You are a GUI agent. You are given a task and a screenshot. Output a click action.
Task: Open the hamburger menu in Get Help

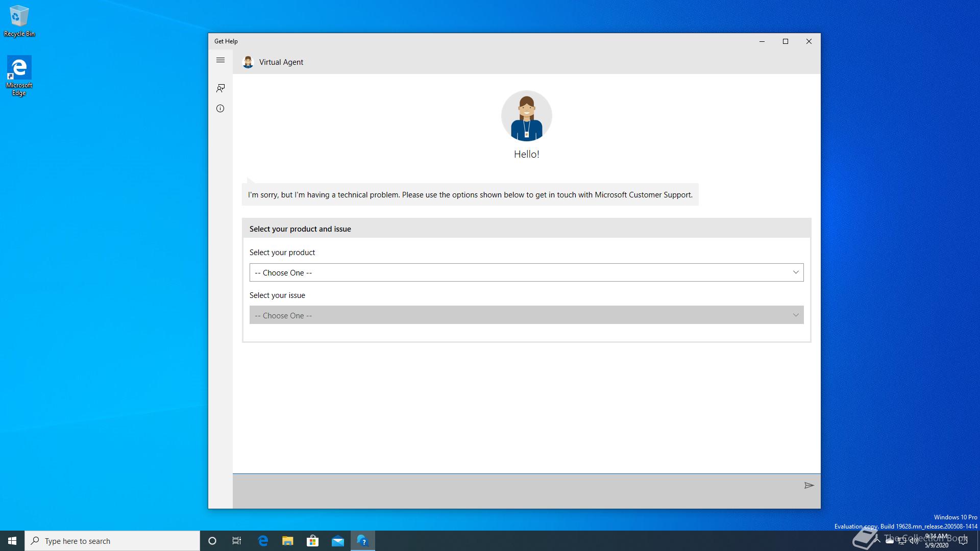coord(220,60)
